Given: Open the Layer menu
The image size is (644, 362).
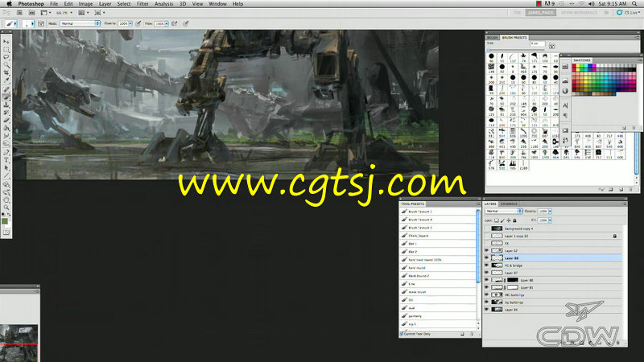Looking at the screenshot, I should click(x=105, y=4).
